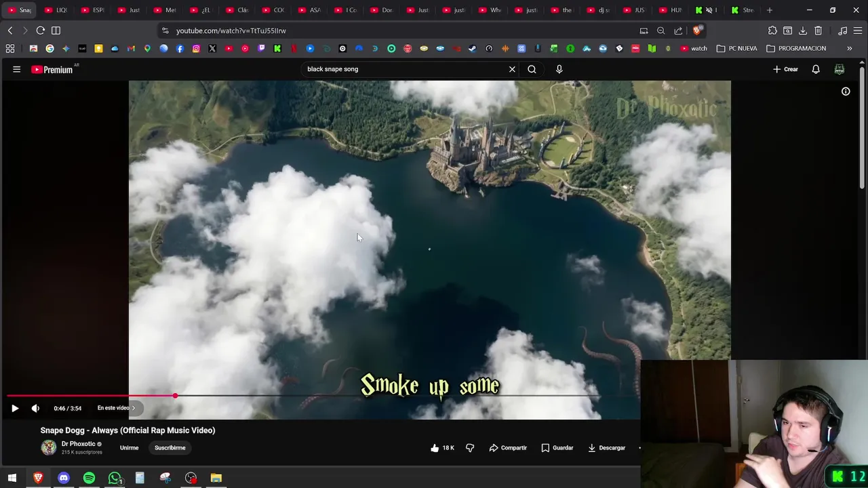Play the paused video
Viewport: 868px width, 488px height.
coord(15,408)
